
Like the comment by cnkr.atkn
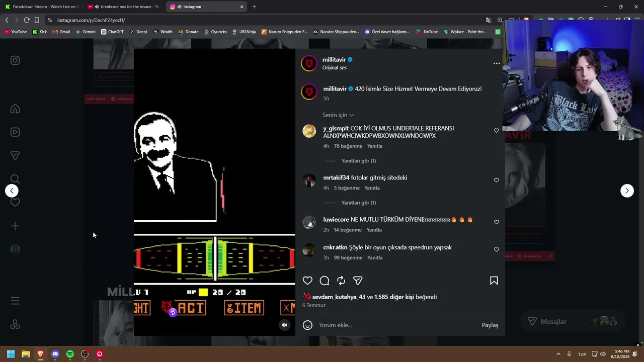point(497,249)
